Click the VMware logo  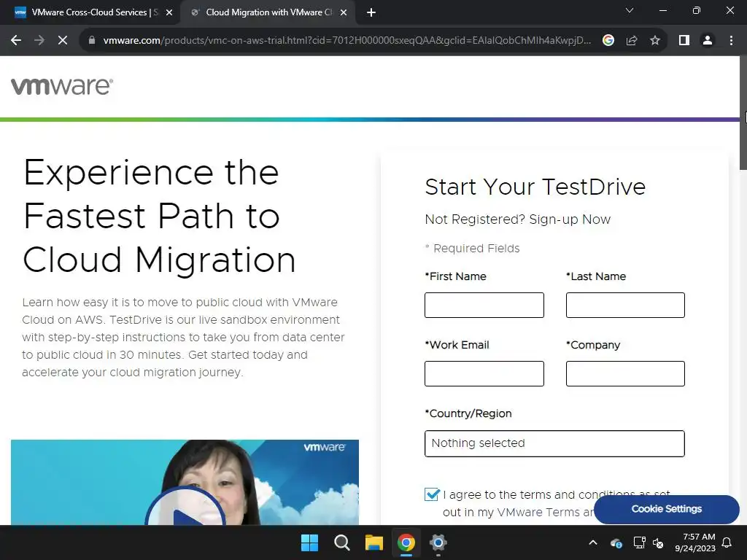coord(62,86)
